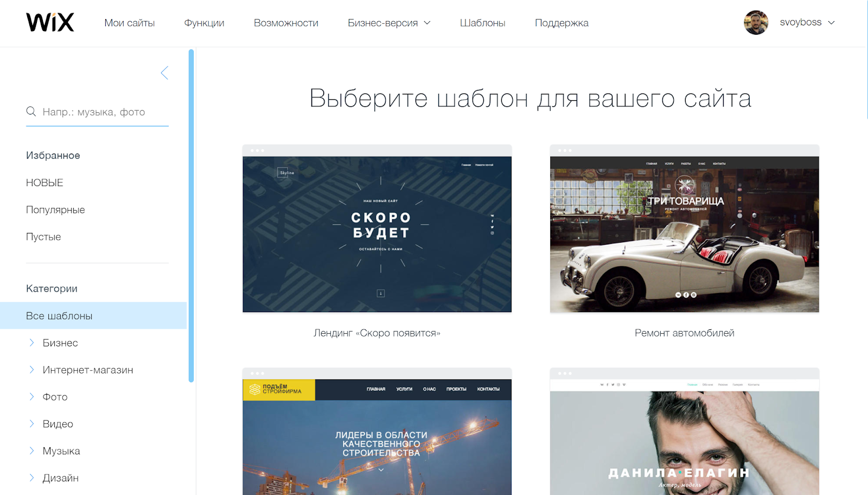Viewport: 868px width, 495px height.
Task: Select the Пустые templates filter
Action: (43, 237)
